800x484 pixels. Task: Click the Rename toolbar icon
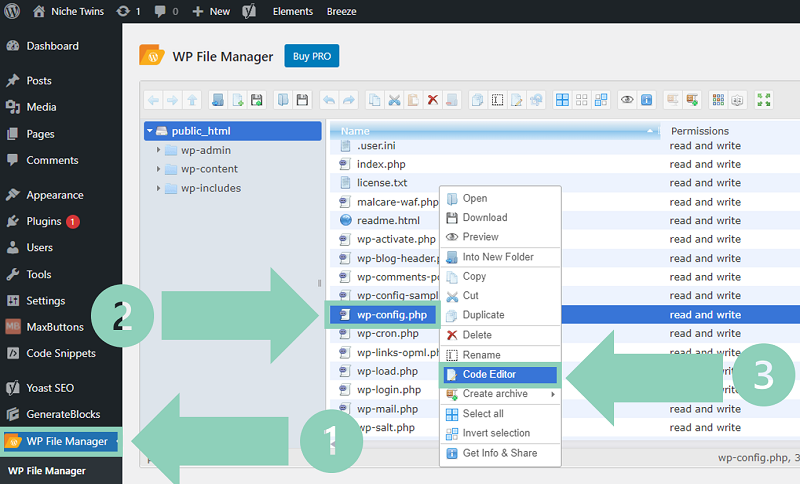[x=497, y=100]
